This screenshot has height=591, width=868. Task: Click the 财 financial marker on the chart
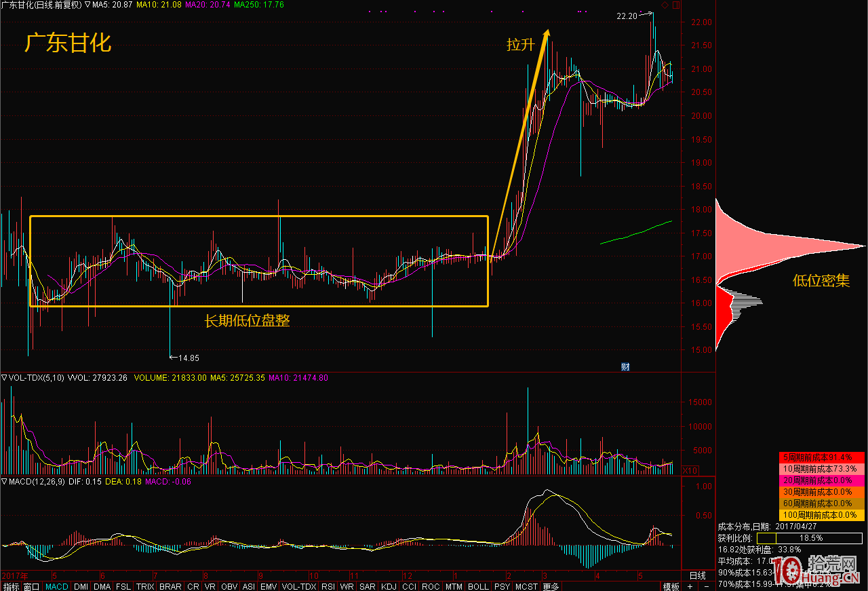pyautogui.click(x=625, y=366)
